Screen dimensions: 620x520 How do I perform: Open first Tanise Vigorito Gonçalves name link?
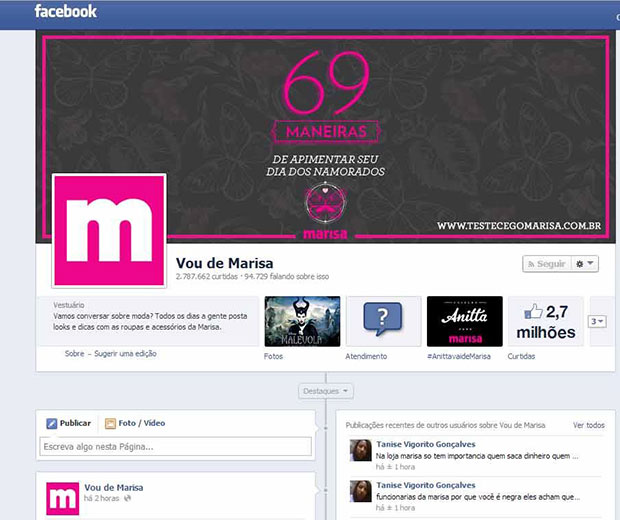pyautogui.click(x=426, y=444)
